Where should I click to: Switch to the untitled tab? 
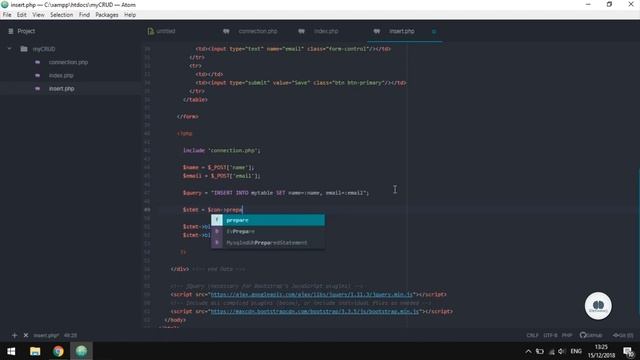[x=166, y=31]
